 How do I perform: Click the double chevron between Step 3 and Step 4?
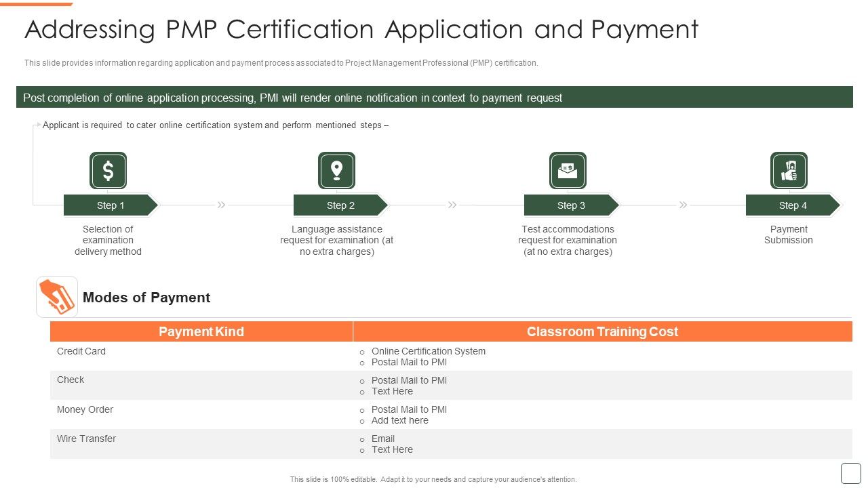pos(683,205)
